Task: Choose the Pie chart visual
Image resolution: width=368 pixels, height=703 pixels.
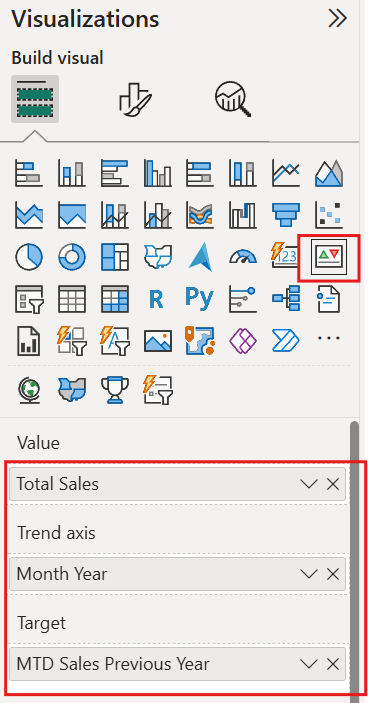Action: coord(29,256)
